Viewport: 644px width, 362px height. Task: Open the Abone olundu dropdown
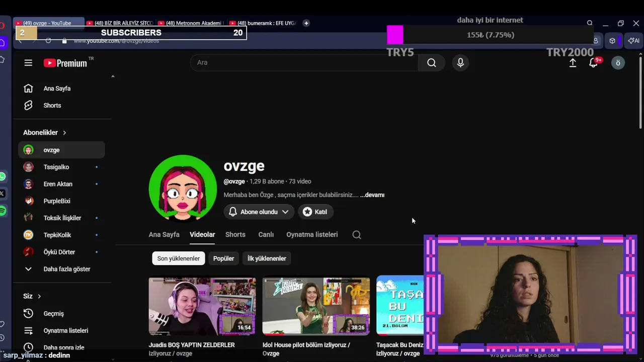coord(259,212)
